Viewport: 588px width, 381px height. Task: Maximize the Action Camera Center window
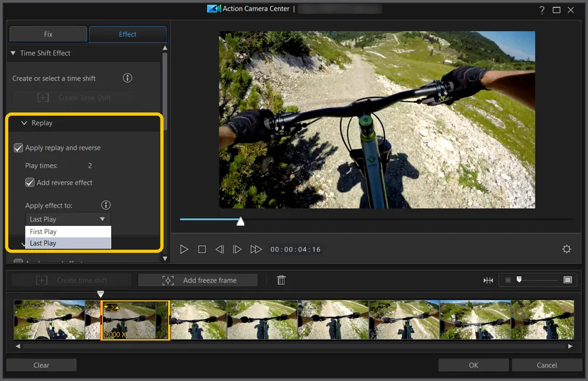point(556,10)
